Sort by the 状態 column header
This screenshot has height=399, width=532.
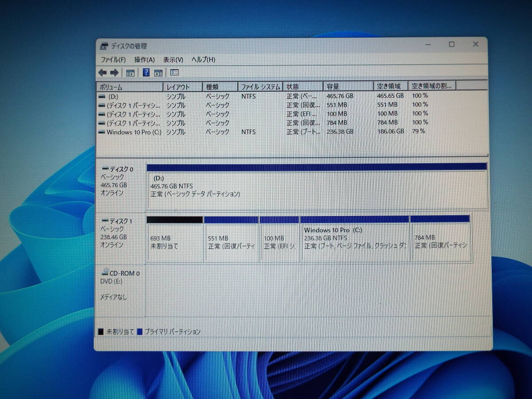303,86
